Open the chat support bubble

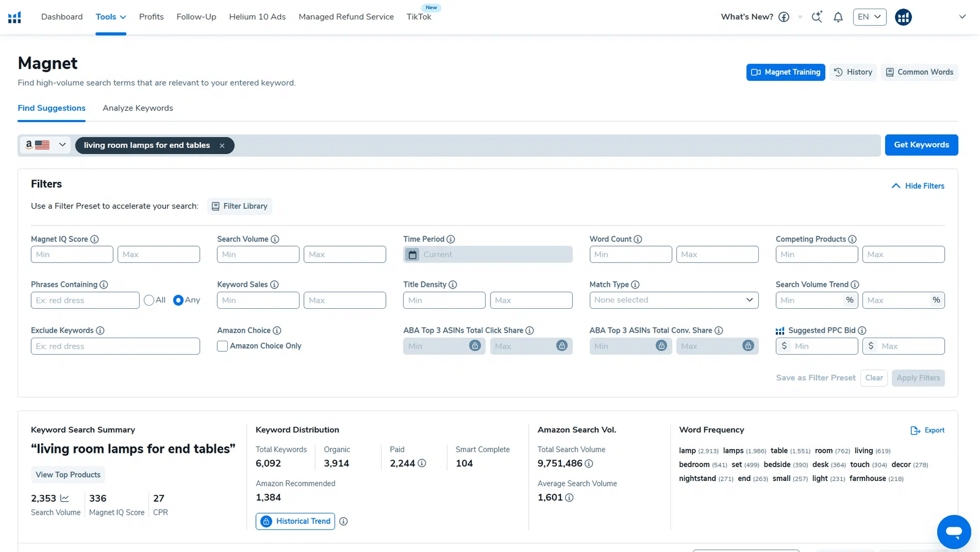coord(954,532)
